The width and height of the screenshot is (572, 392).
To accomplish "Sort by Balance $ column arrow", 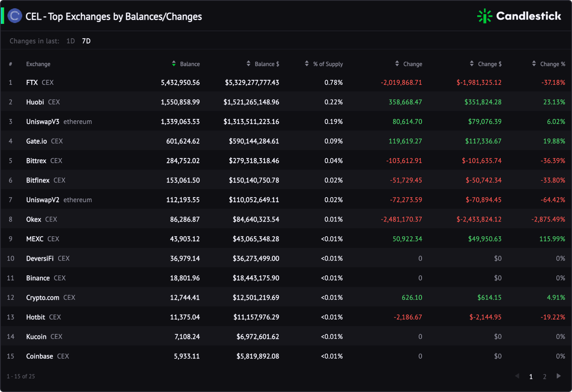I will tap(248, 64).
